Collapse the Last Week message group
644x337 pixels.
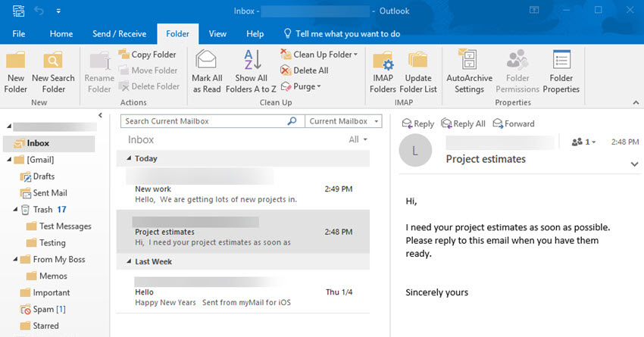pos(129,261)
